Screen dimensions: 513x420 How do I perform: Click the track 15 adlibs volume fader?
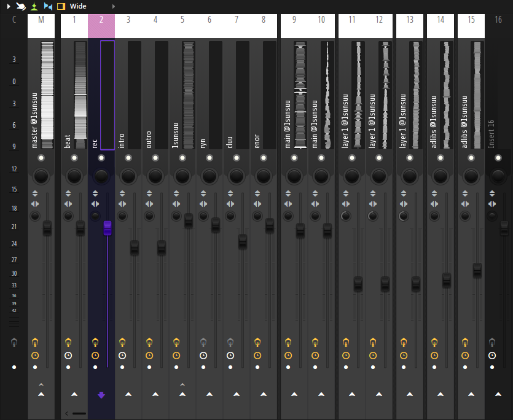pos(477,271)
